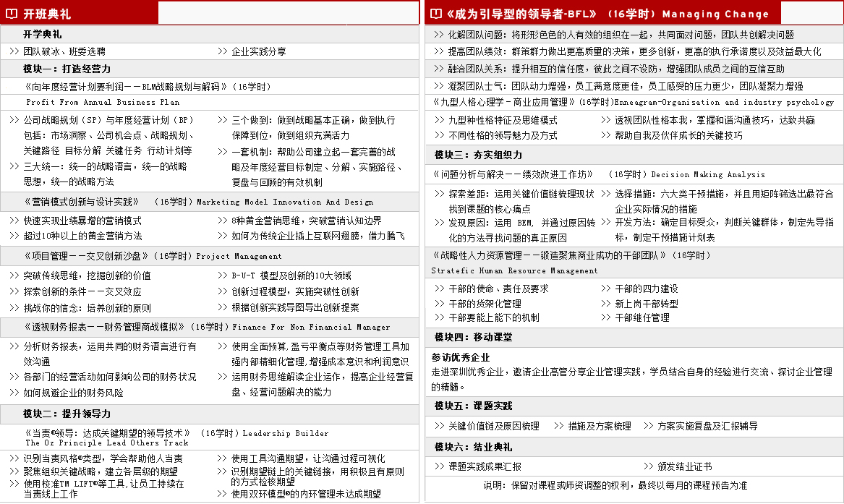The height and width of the screenshot is (504, 844).
Task: Select the line 8种黄金营销思维
Action: click(306, 221)
